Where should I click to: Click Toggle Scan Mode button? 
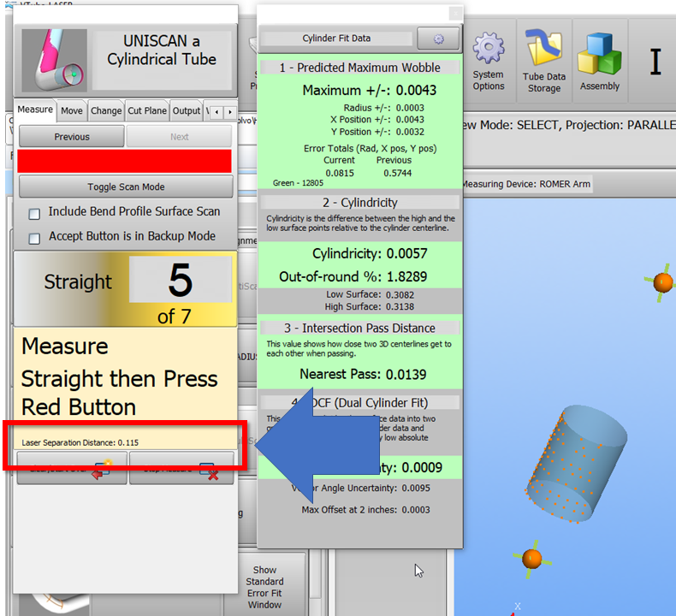click(126, 187)
